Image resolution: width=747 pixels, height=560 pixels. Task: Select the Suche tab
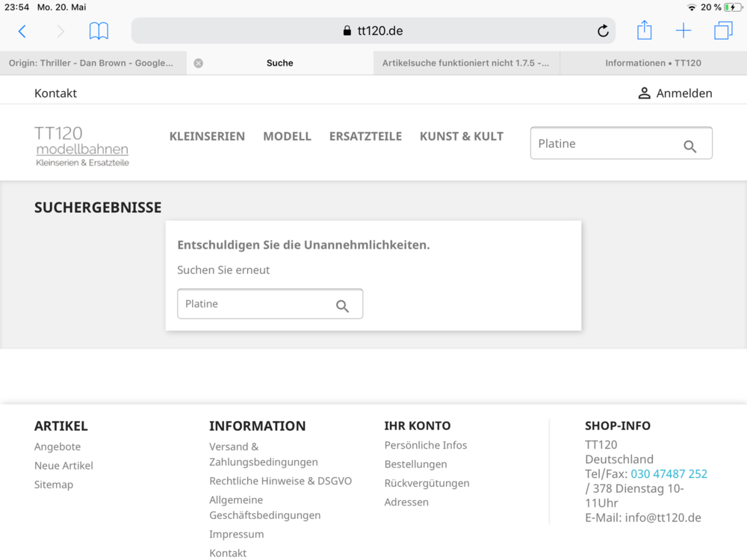[x=279, y=63]
